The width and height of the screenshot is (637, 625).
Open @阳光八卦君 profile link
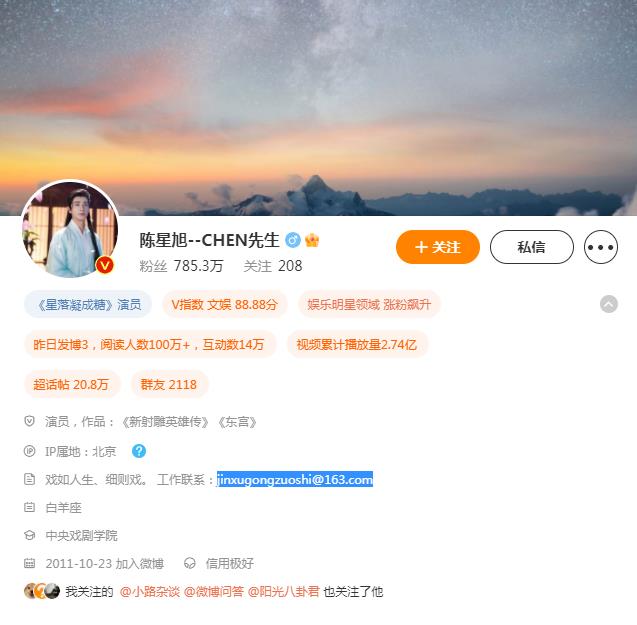284,592
